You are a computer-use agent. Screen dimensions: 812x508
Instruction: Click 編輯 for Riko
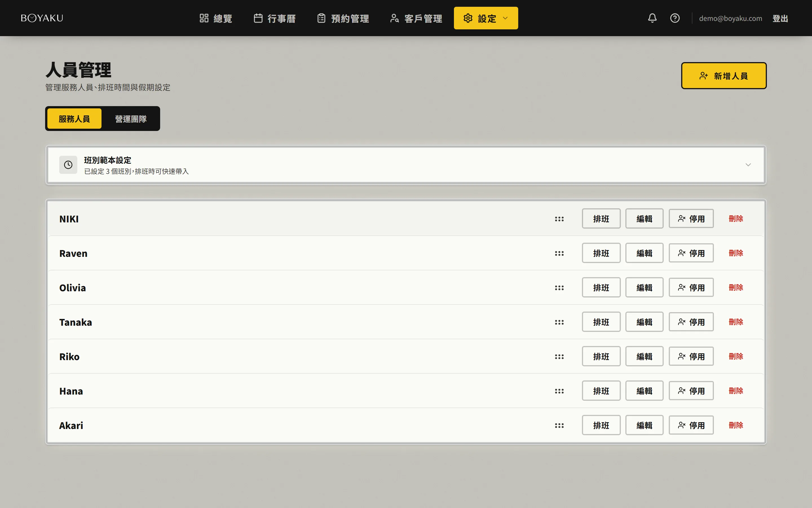click(x=644, y=356)
